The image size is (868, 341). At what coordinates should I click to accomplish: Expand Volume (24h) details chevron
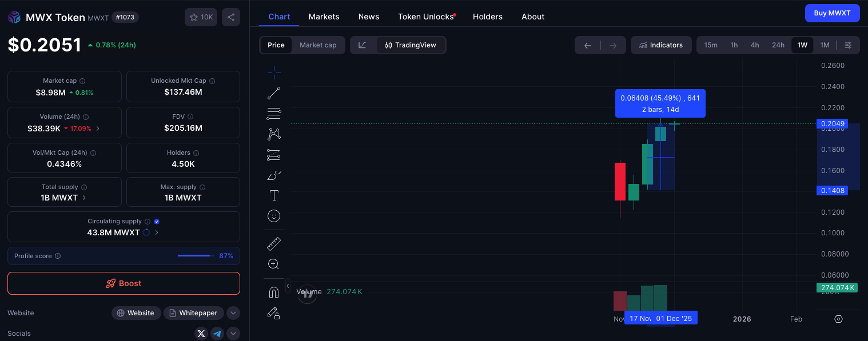[x=98, y=129]
